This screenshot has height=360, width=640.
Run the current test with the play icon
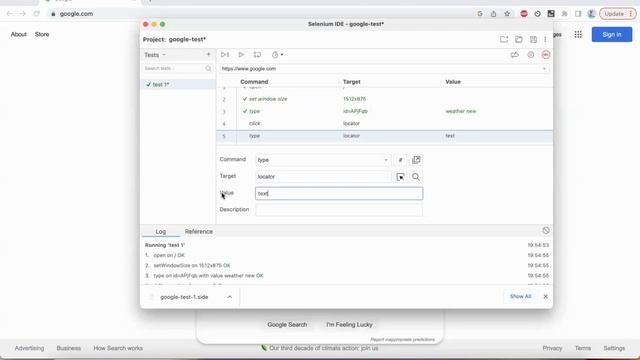pyautogui.click(x=241, y=55)
